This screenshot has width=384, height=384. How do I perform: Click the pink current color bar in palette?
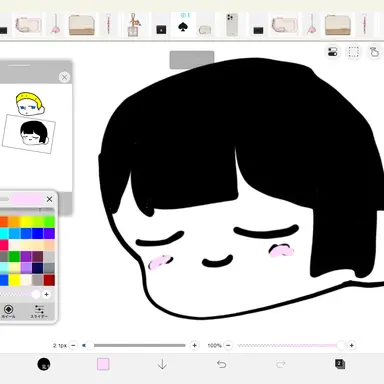pyautogui.click(x=27, y=199)
